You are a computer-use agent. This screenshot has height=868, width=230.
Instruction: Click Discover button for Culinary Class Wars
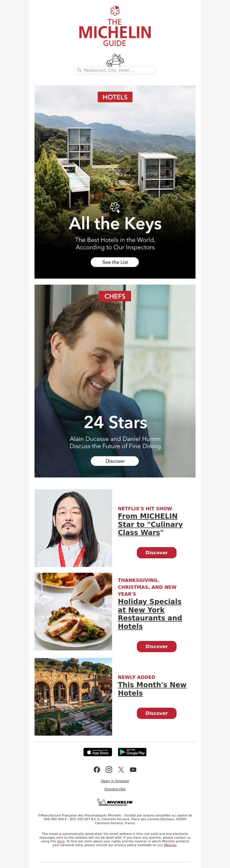157,552
